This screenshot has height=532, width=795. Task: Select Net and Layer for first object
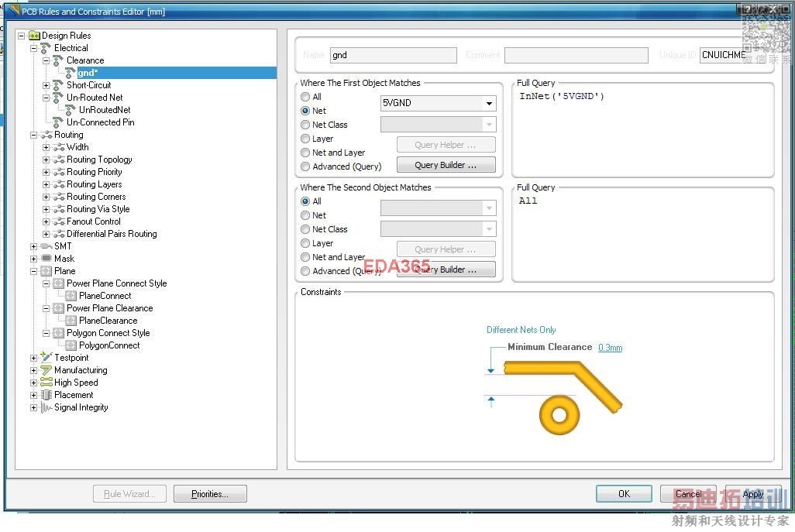(305, 153)
